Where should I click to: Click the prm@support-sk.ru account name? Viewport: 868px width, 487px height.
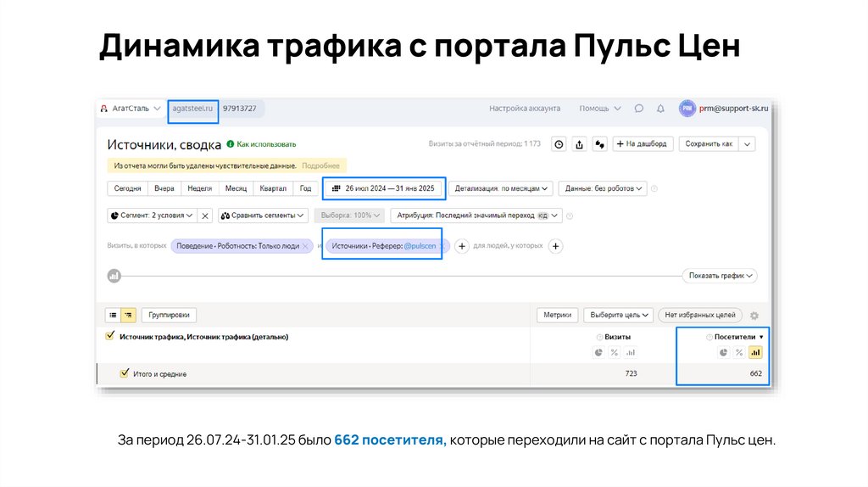point(733,109)
